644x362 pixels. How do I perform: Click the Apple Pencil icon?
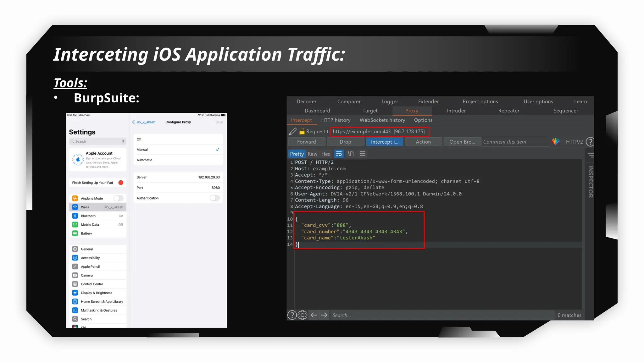[75, 266]
